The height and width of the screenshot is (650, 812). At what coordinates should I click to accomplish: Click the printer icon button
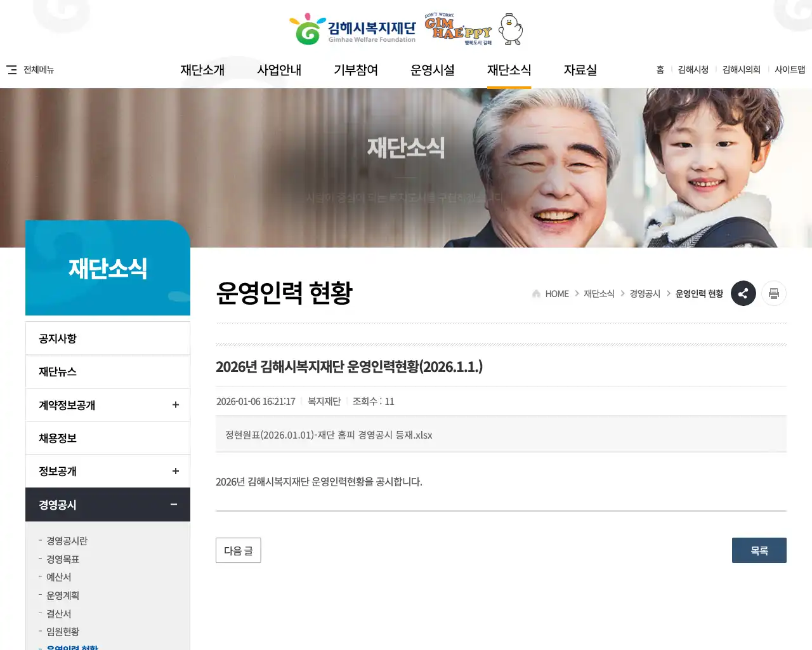coord(773,293)
